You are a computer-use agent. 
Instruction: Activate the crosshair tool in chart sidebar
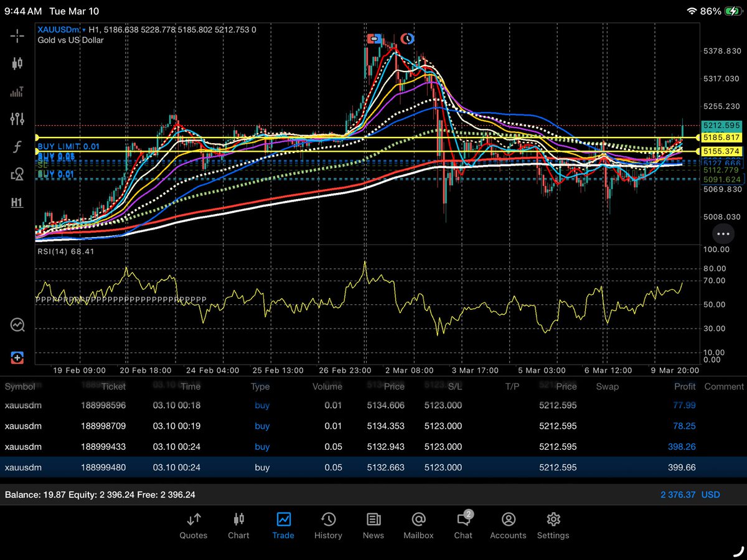17,35
